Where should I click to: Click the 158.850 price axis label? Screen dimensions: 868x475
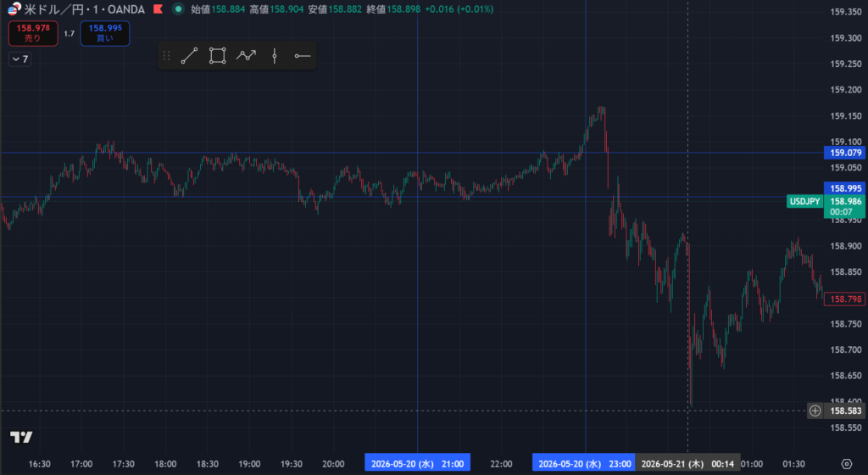pyautogui.click(x=846, y=271)
